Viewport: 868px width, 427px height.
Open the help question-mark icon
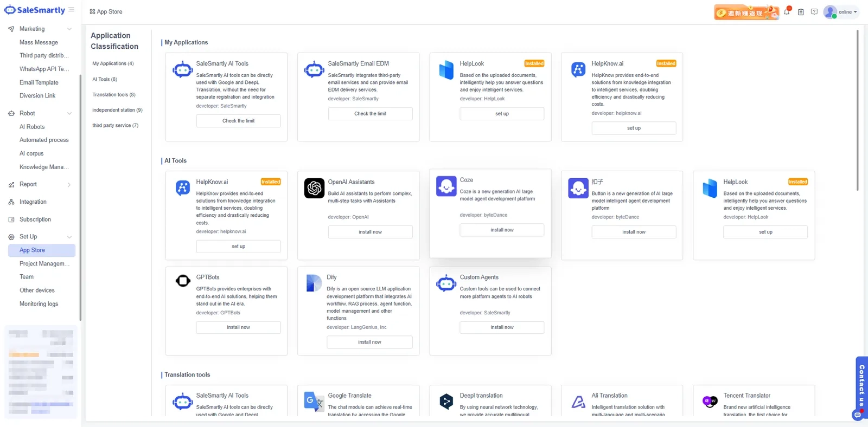tap(814, 12)
